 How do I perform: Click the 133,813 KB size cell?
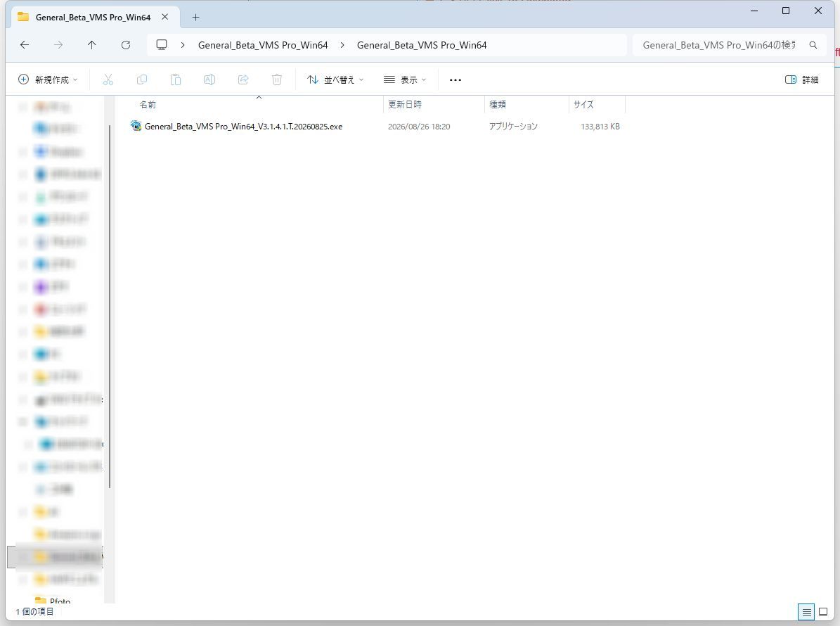[600, 127]
